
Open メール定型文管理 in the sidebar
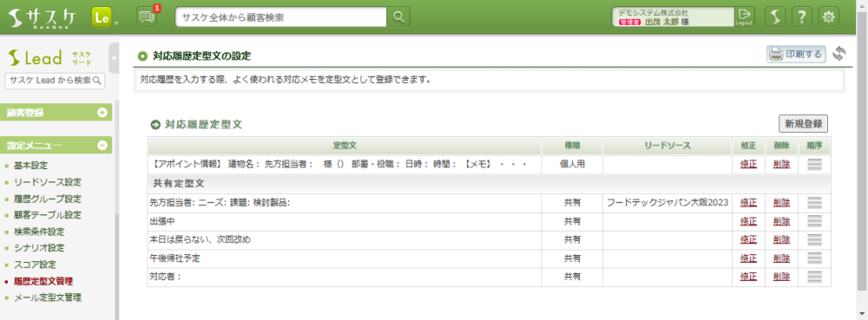(48, 298)
